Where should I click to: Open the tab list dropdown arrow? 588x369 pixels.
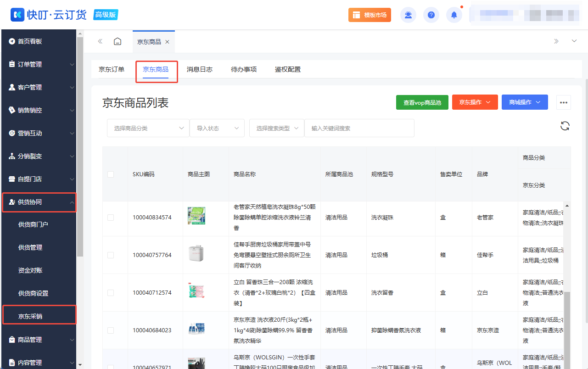pos(574,41)
